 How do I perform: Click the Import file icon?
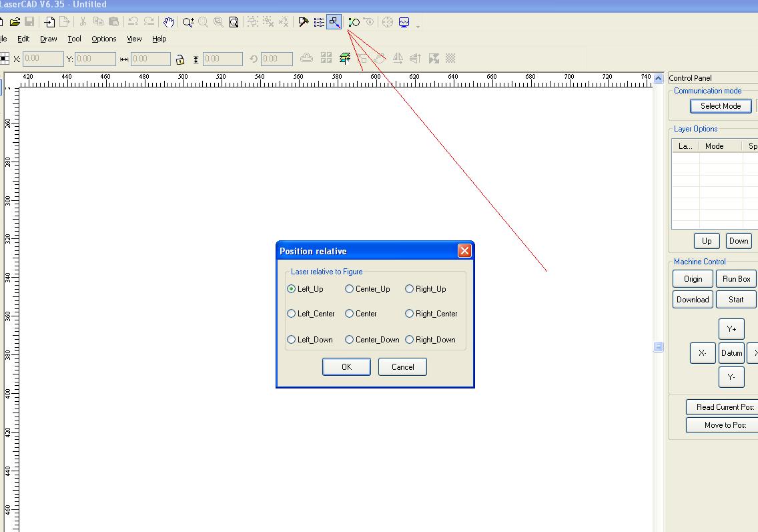click(49, 22)
